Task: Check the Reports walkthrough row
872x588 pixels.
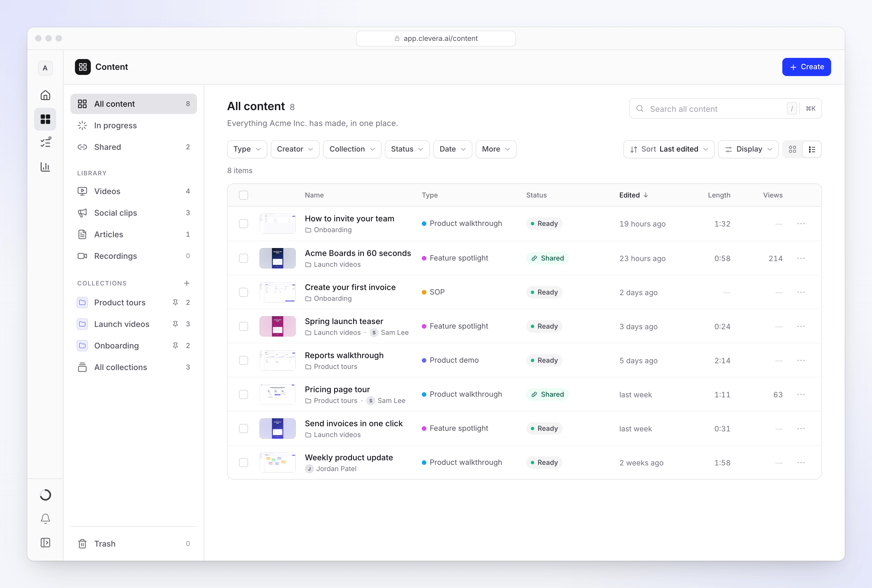Action: pyautogui.click(x=244, y=360)
